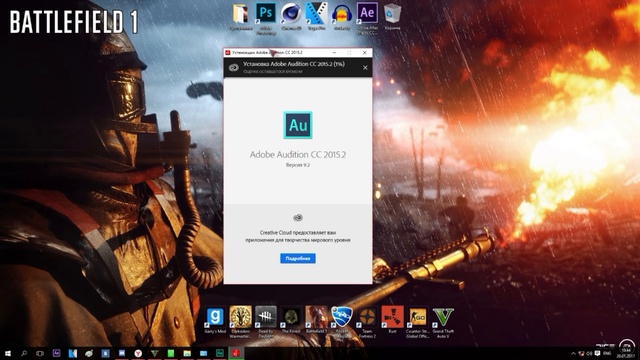Launch The Forest from the desktop

[291, 320]
